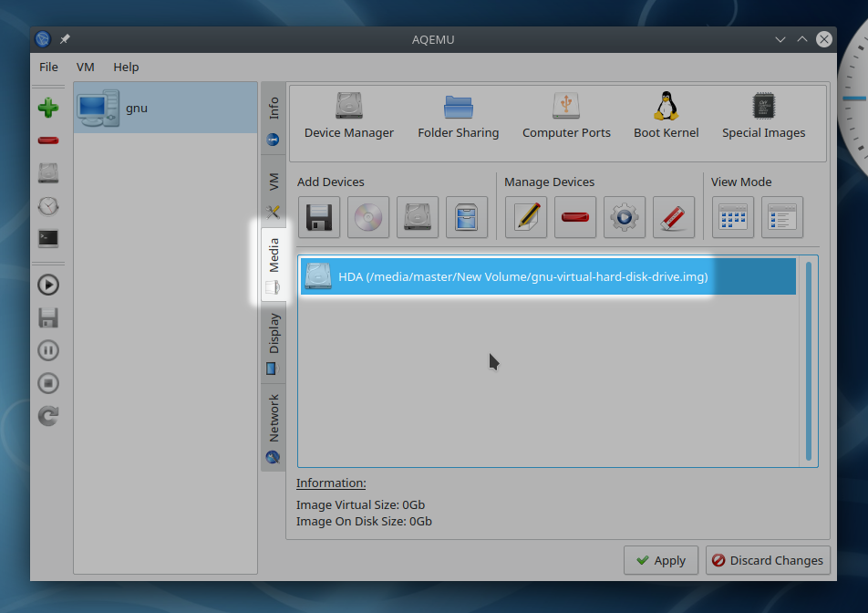Image resolution: width=868 pixels, height=613 pixels.
Task: Open Folder Sharing section
Action: [x=459, y=116]
